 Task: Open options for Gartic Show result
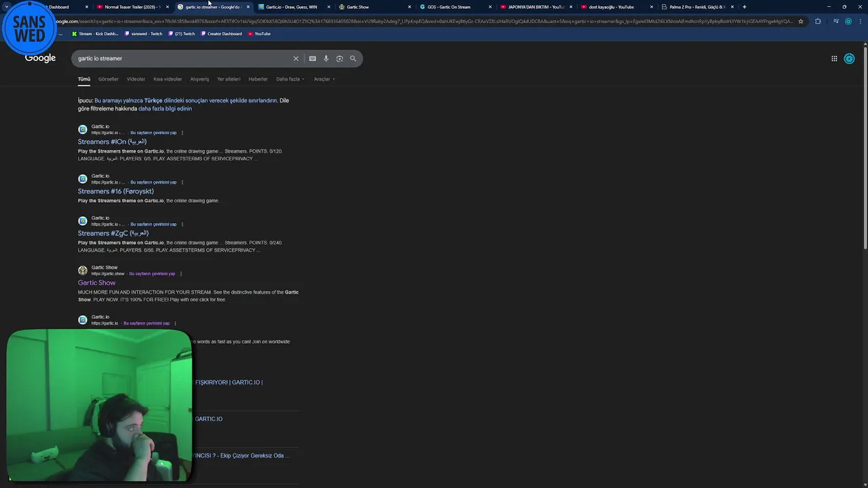181,274
